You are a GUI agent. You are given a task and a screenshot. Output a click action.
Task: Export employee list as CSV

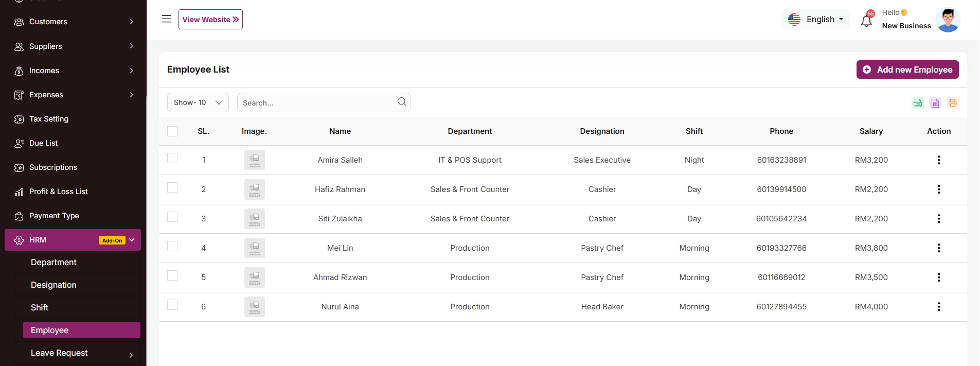pos(917,103)
